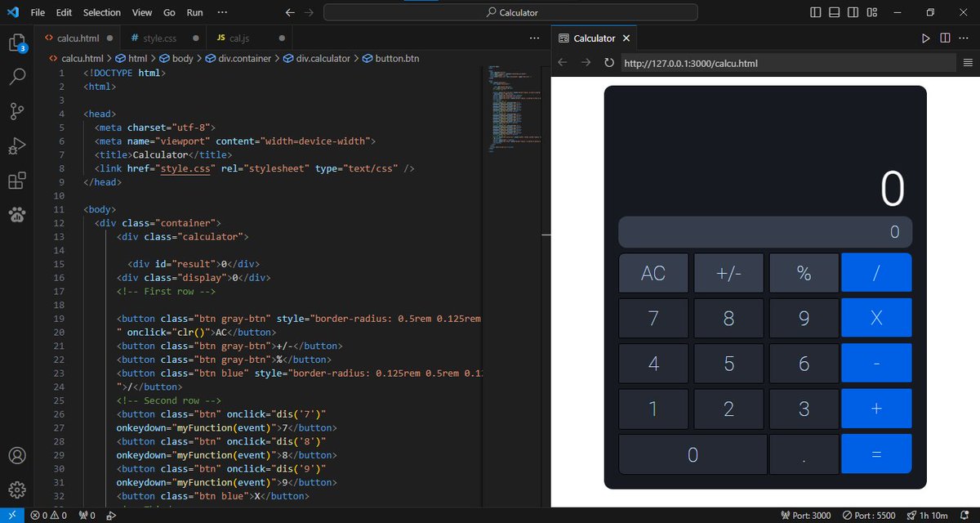This screenshot has width=980, height=523.
Task: Click the Port: 3000 status bar item
Action: click(x=806, y=516)
